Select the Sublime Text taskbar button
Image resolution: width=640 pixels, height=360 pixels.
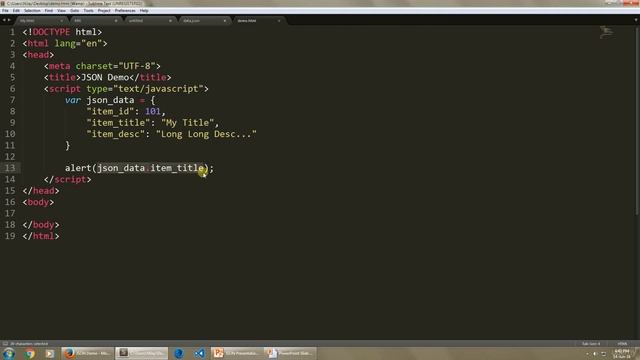pos(141,353)
